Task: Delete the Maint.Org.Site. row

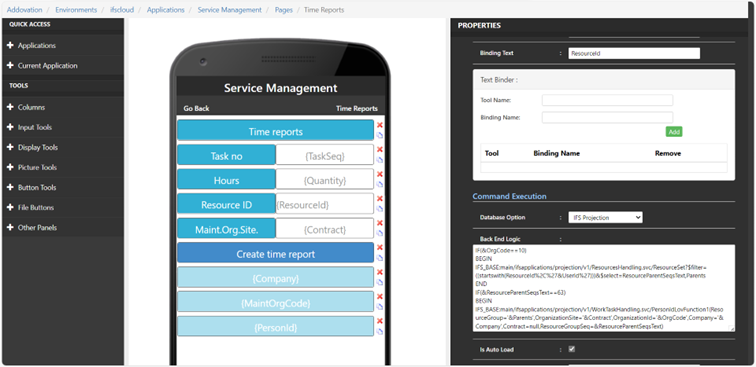Action: pos(379,223)
